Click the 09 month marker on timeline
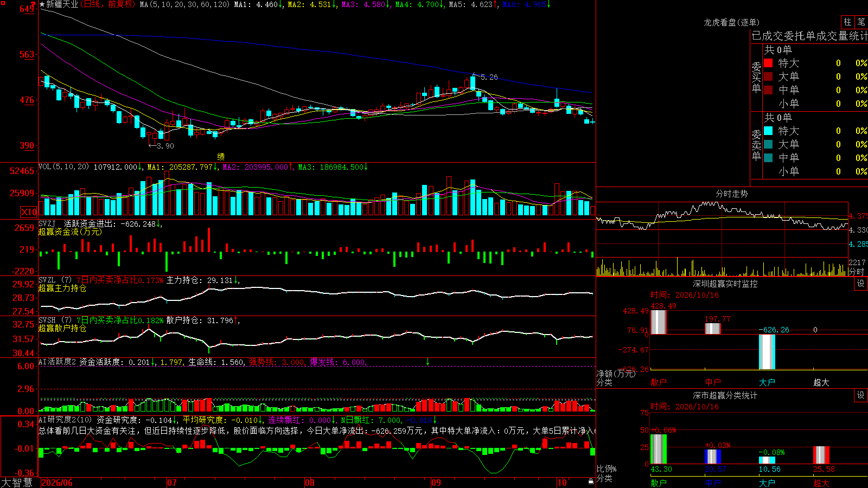 pos(436,483)
